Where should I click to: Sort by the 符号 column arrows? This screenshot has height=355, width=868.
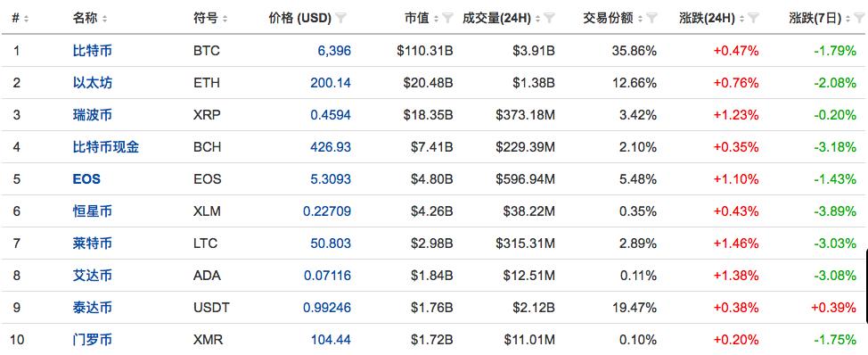point(225,19)
